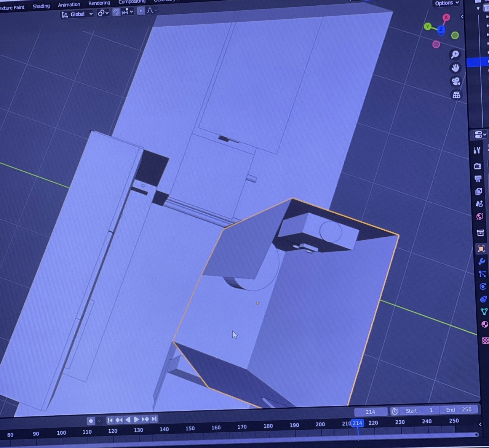The width and height of the screenshot is (489, 448).
Task: Click the zoom magnifier gizmo in viewport
Action: pyautogui.click(x=455, y=54)
